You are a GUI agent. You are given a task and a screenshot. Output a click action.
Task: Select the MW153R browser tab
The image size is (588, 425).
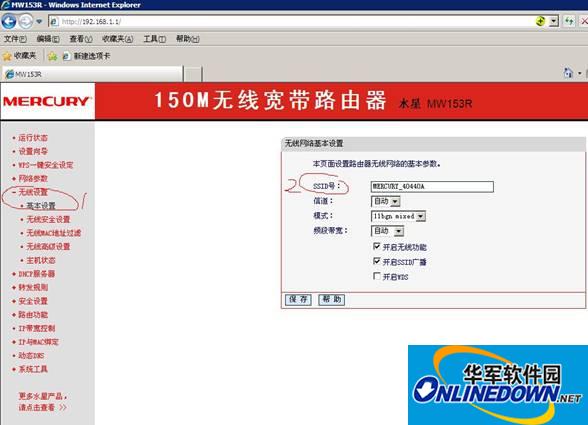tap(93, 74)
